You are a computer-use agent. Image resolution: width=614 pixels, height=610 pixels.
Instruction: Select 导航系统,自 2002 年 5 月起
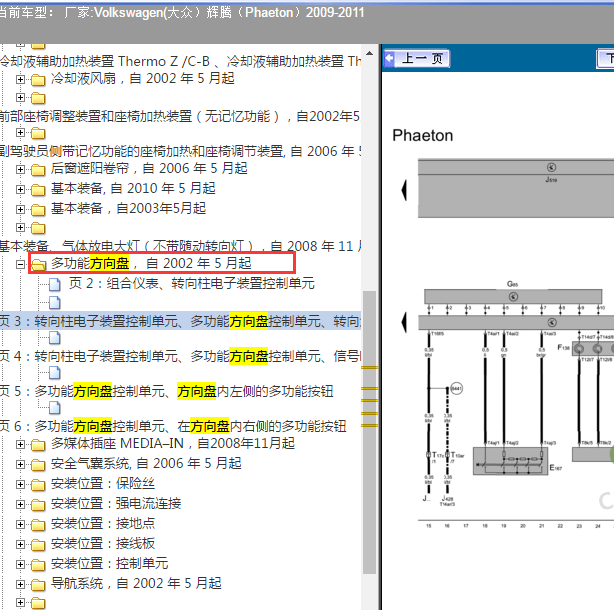(x=136, y=583)
